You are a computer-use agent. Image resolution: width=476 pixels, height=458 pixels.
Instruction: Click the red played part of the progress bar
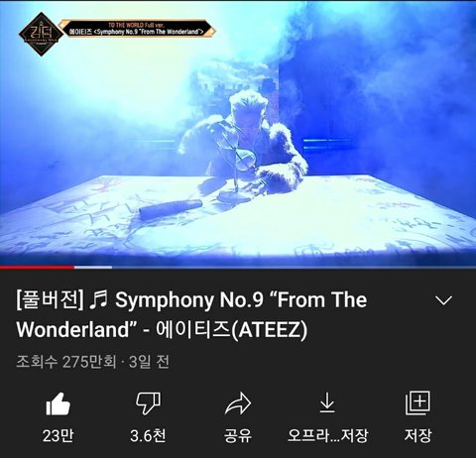[x=37, y=267]
